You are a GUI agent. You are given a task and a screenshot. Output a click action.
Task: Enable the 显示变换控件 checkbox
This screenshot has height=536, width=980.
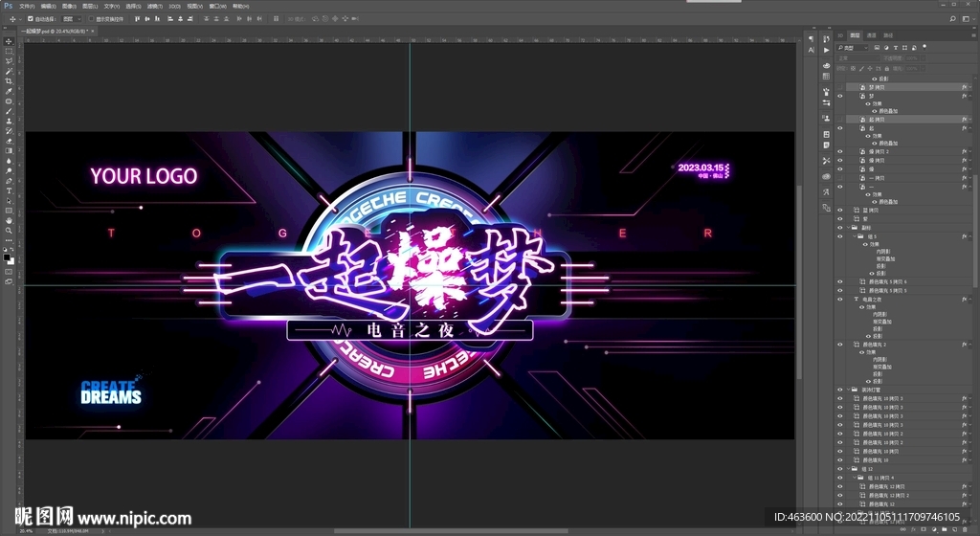point(92,18)
